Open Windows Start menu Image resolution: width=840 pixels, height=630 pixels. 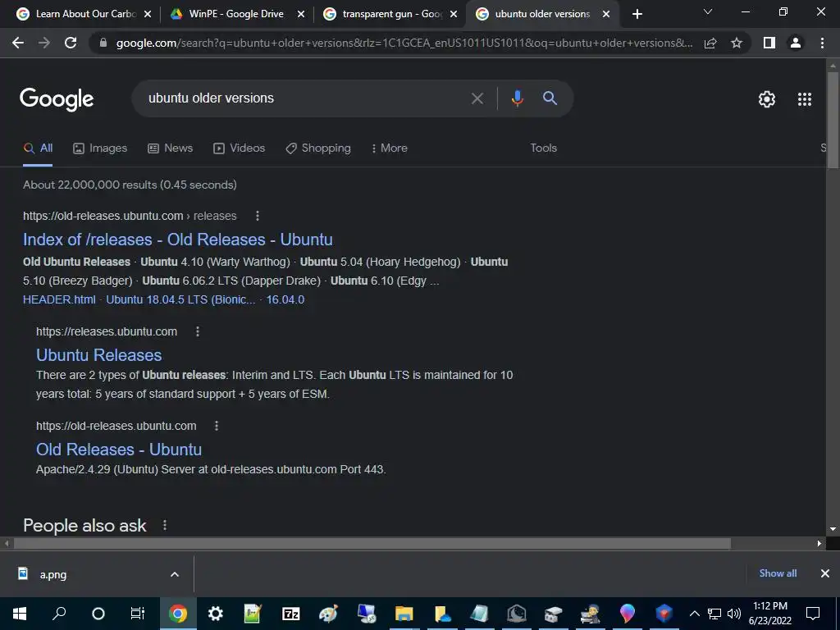(20, 614)
